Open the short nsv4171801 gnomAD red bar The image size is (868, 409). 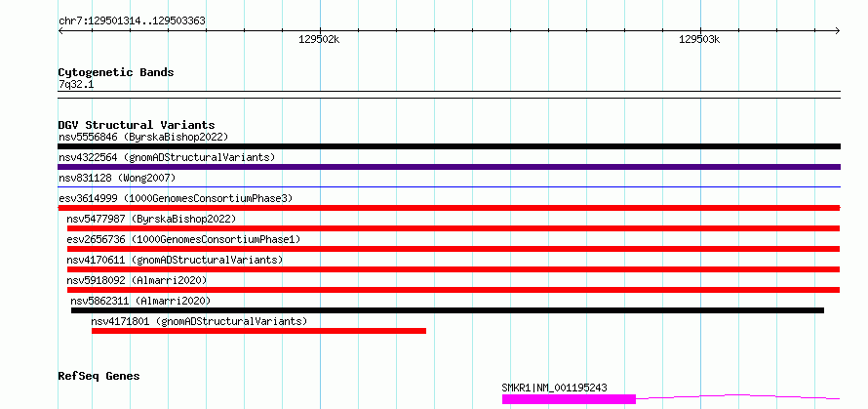tap(258, 331)
